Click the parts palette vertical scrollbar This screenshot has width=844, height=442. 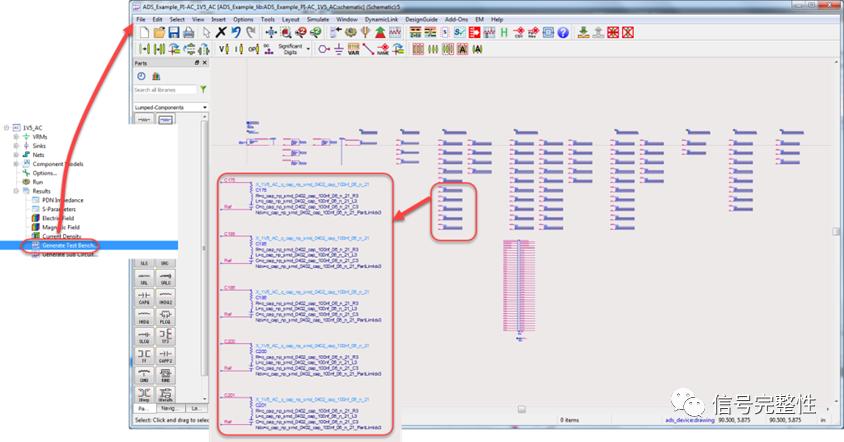206,250
